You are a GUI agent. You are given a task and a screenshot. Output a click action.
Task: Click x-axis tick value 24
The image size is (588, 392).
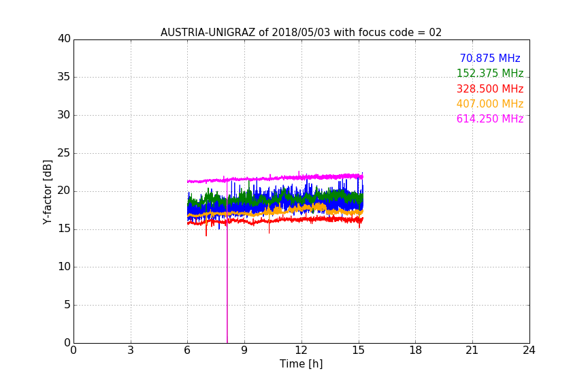pos(529,350)
